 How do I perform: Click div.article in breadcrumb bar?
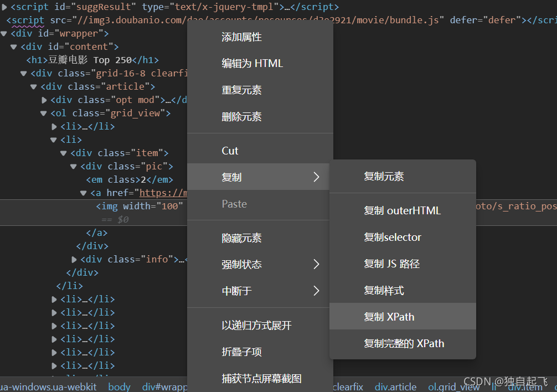click(395, 386)
